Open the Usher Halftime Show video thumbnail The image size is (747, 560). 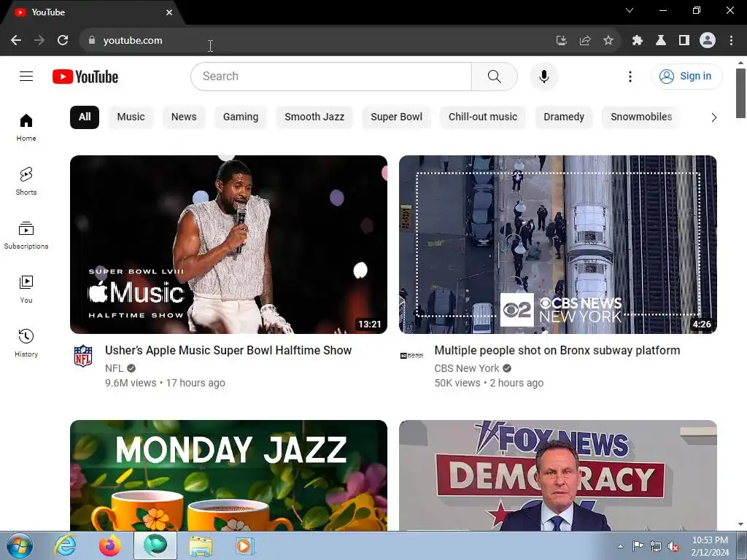click(228, 244)
